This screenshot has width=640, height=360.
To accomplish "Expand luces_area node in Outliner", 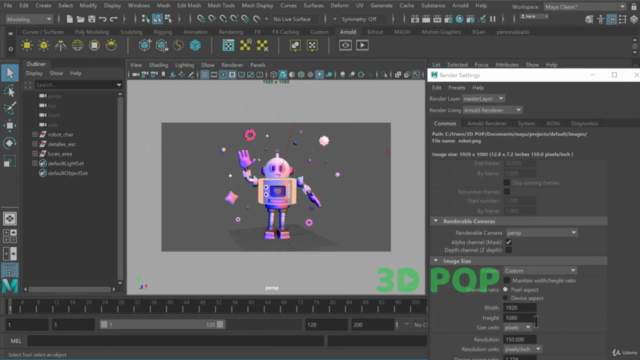I will coord(35,153).
